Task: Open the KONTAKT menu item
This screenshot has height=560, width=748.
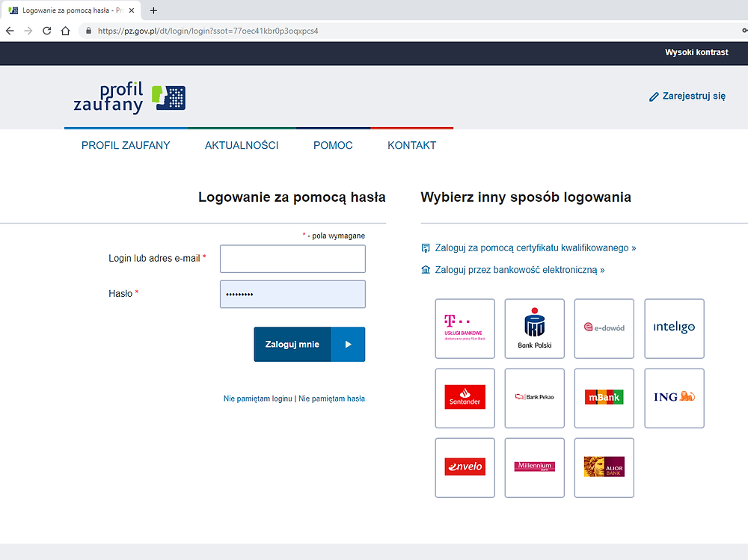Action: [411, 146]
